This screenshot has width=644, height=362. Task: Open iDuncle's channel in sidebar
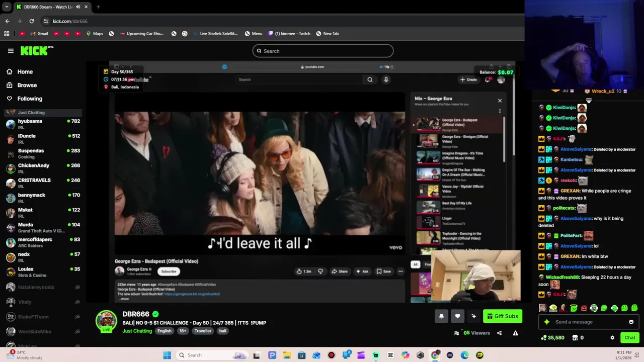43,139
